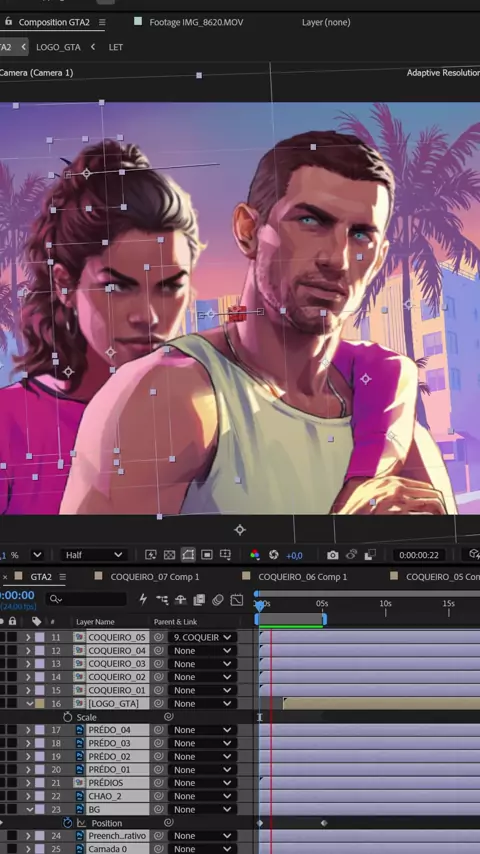Open parent dropdown for BG layer
The image size is (480, 854).
(202, 809)
